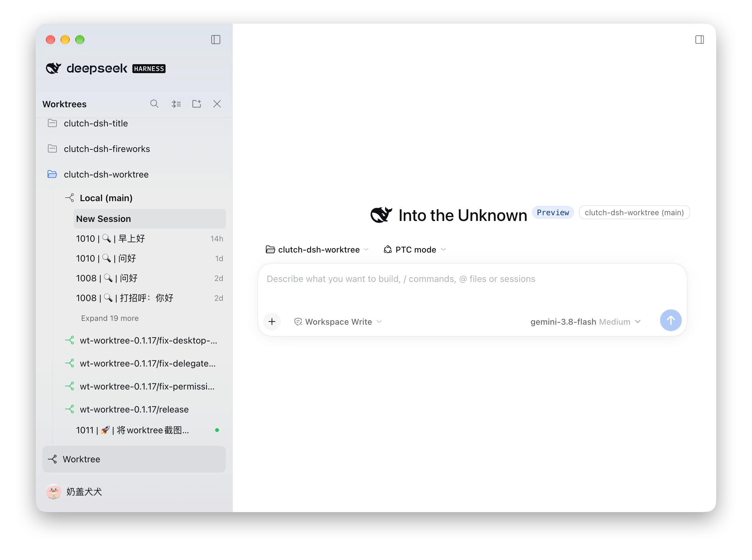The height and width of the screenshot is (560, 752).
Task: Click the Worktree tab at sidebar bottom
Action: [x=134, y=459]
